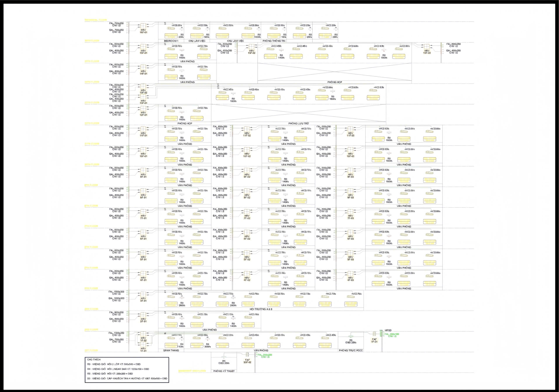Select the HRV 3F-01 unit symbol

143,294
